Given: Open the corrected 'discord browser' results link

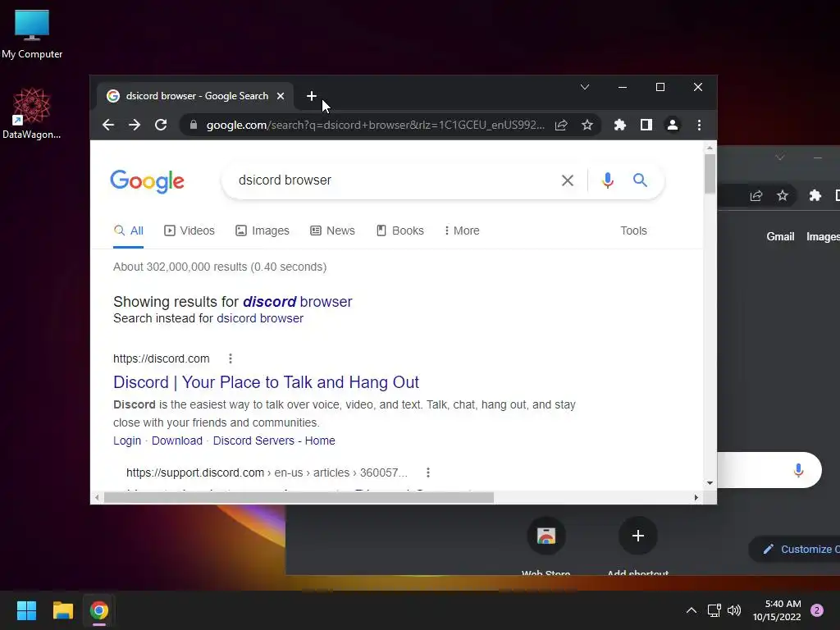Looking at the screenshot, I should point(297,302).
